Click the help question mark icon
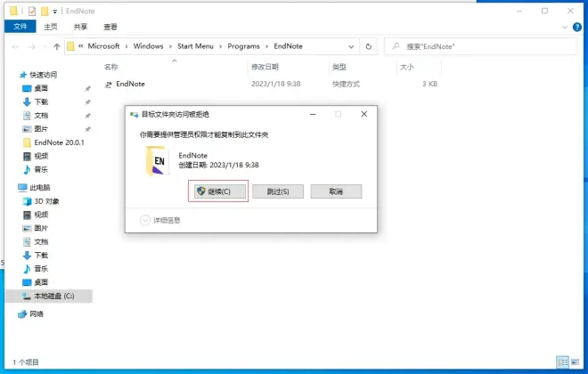The width and height of the screenshot is (588, 374). (x=577, y=27)
